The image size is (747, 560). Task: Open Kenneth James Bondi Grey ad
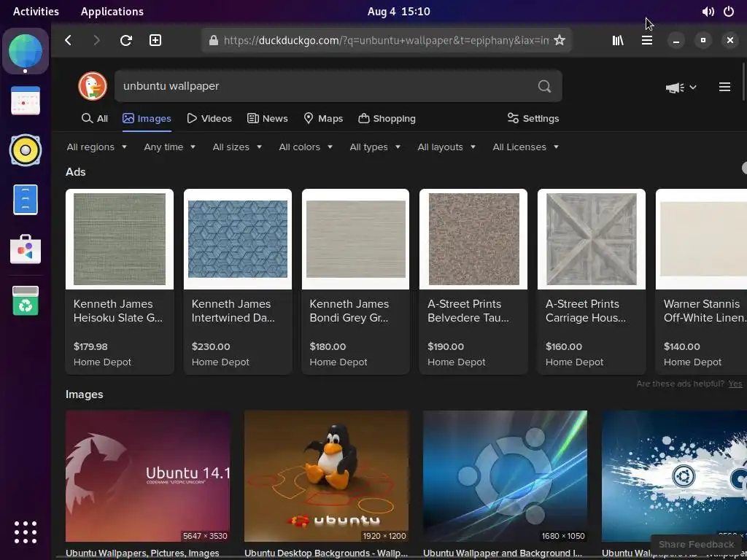pos(355,281)
